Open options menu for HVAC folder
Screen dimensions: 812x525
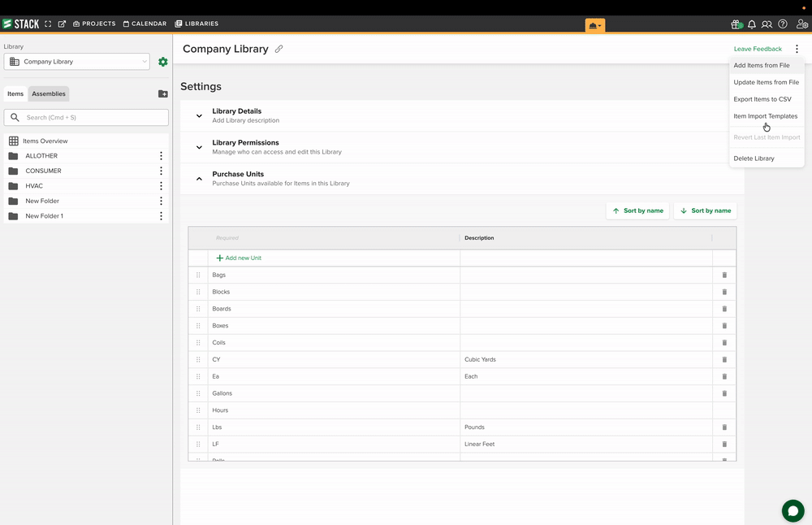coord(161,185)
